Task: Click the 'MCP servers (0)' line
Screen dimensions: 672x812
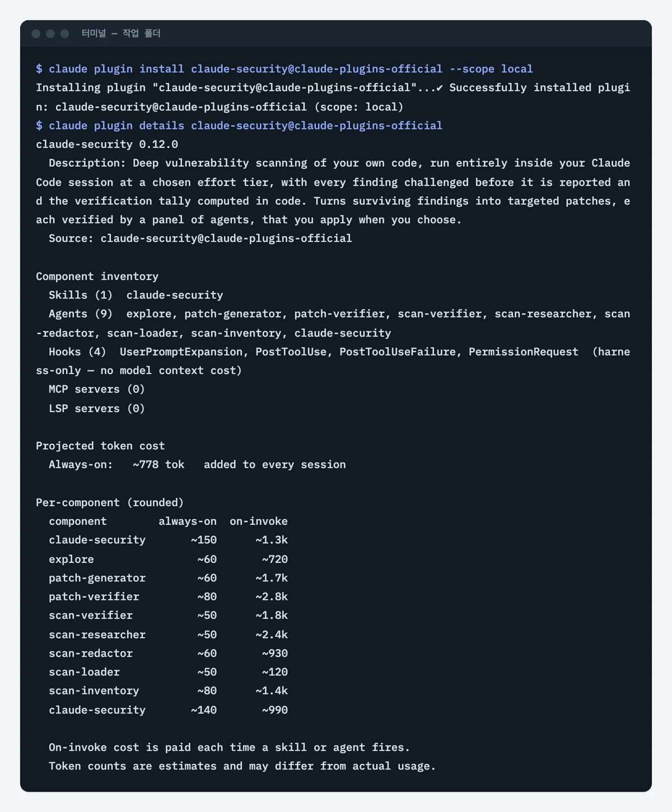Action: [x=97, y=389]
